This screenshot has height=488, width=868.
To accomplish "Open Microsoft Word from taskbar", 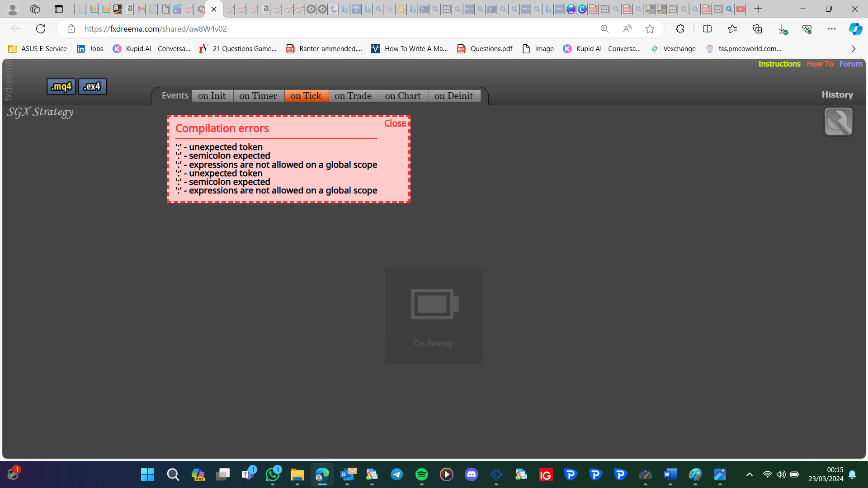I will (670, 474).
